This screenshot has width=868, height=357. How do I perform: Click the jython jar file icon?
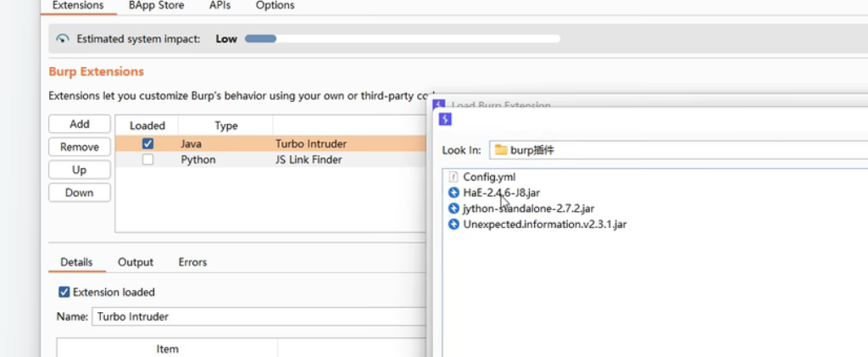(453, 209)
